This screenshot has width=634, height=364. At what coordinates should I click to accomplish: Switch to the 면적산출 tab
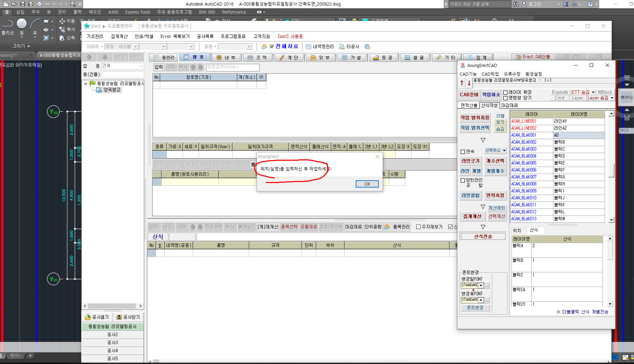point(469,105)
